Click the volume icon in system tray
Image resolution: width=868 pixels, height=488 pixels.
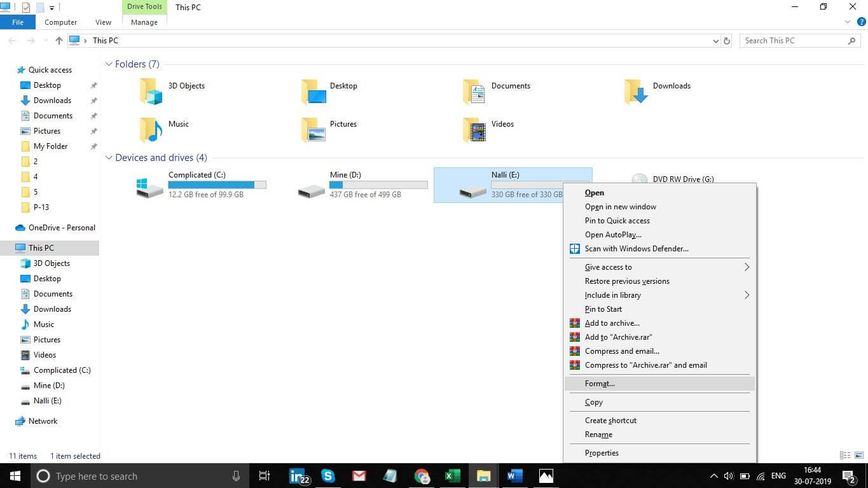729,476
